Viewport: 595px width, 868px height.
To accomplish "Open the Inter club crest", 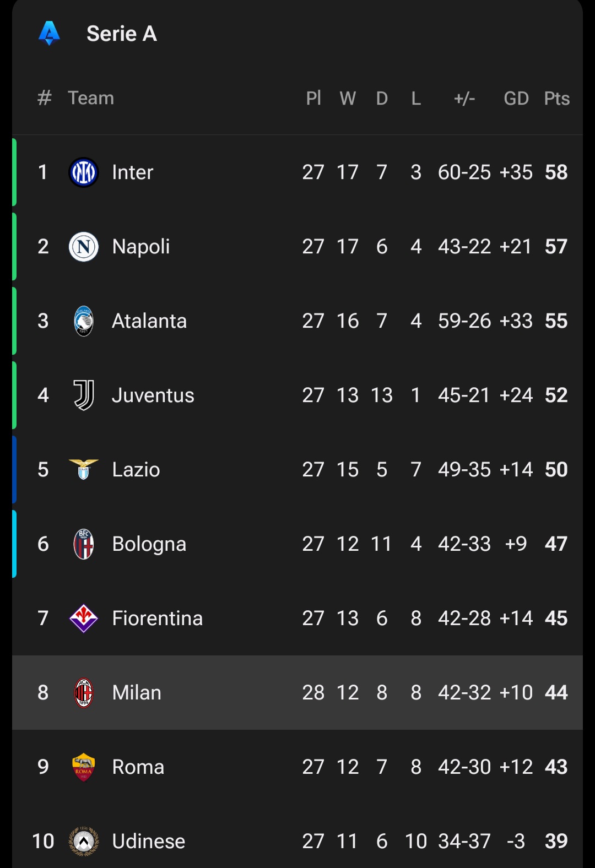I will [x=84, y=172].
